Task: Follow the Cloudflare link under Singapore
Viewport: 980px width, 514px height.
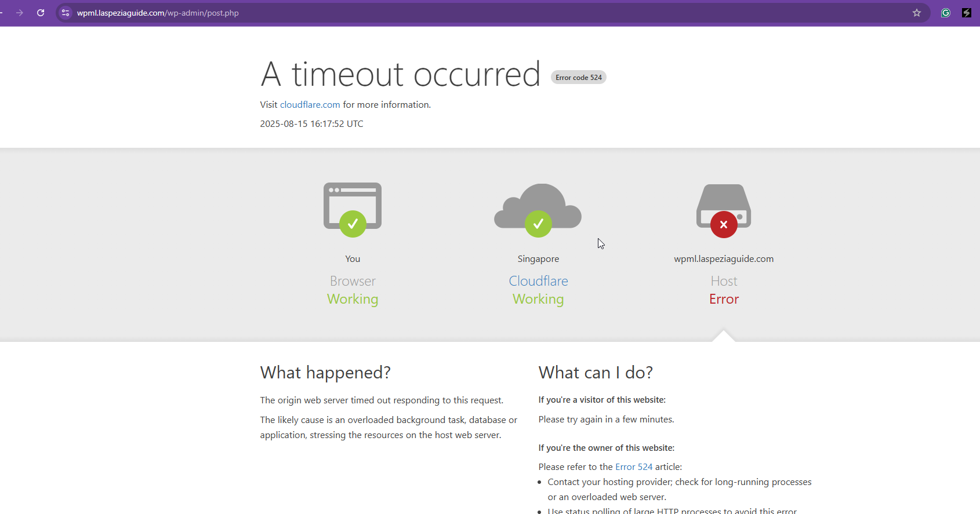Action: 539,281
